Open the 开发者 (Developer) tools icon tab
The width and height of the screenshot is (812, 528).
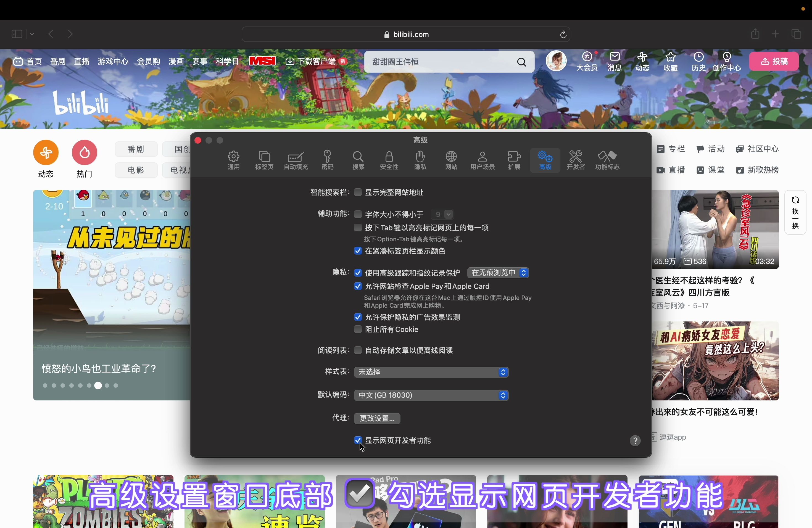pos(576,160)
